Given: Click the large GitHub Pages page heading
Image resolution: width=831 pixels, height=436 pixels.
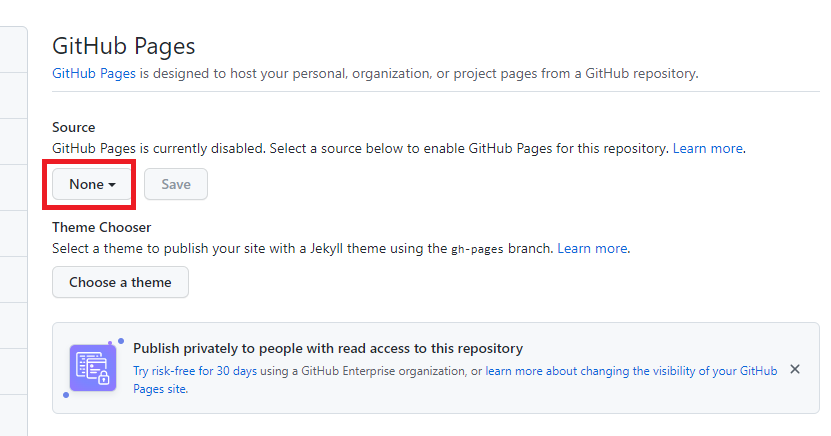Looking at the screenshot, I should 123,45.
